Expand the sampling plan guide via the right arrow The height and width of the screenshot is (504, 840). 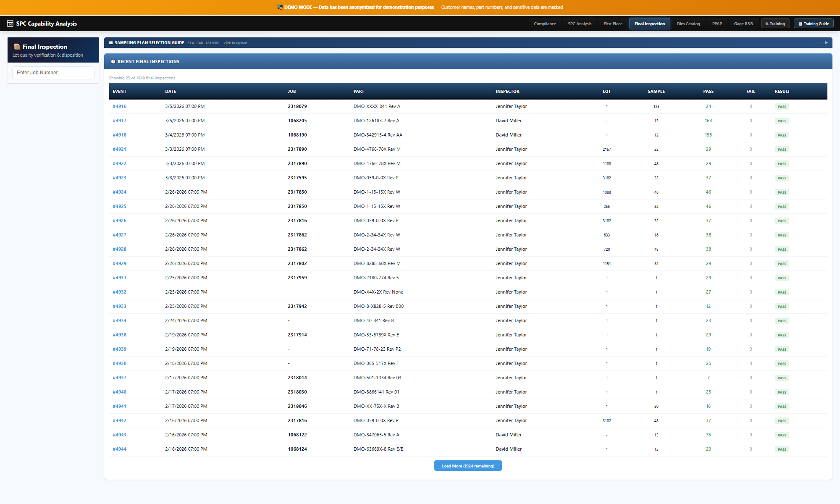coord(826,43)
